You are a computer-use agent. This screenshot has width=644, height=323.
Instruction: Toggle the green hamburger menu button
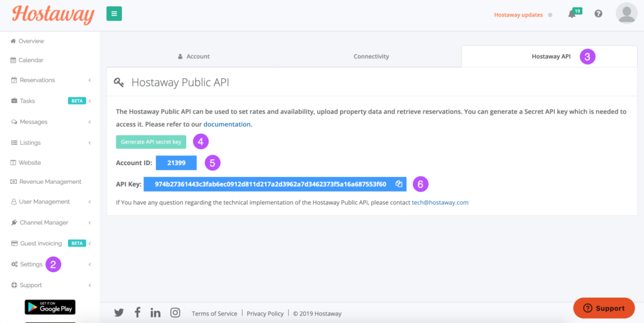[x=114, y=14]
